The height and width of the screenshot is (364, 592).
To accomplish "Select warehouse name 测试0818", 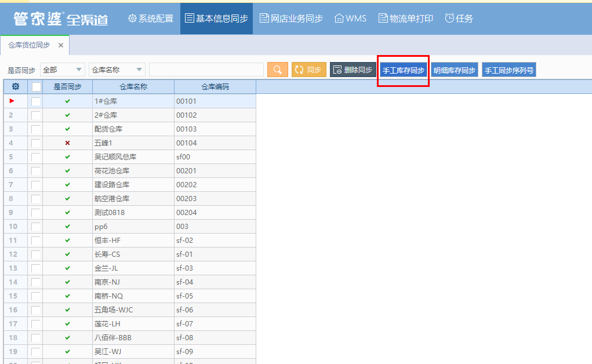I will 110,213.
